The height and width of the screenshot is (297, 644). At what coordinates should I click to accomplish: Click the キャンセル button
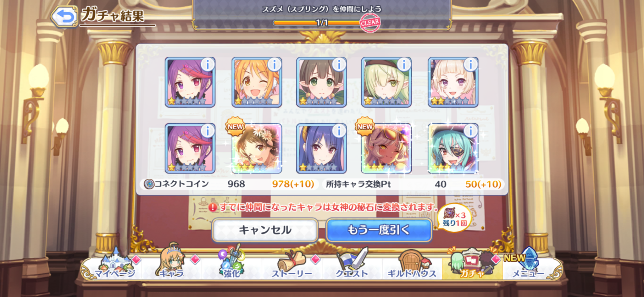pyautogui.click(x=265, y=230)
